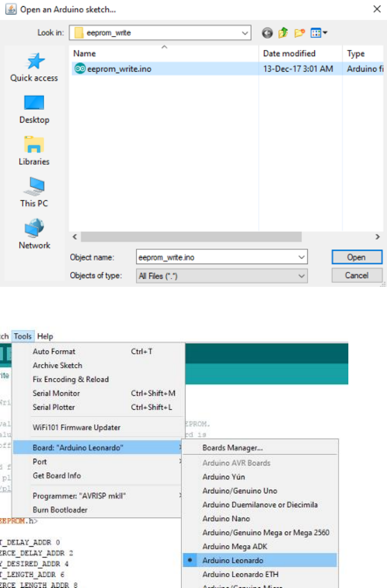This screenshot has width=387, height=588.
Task: Open the Tools menu
Action: point(23,336)
